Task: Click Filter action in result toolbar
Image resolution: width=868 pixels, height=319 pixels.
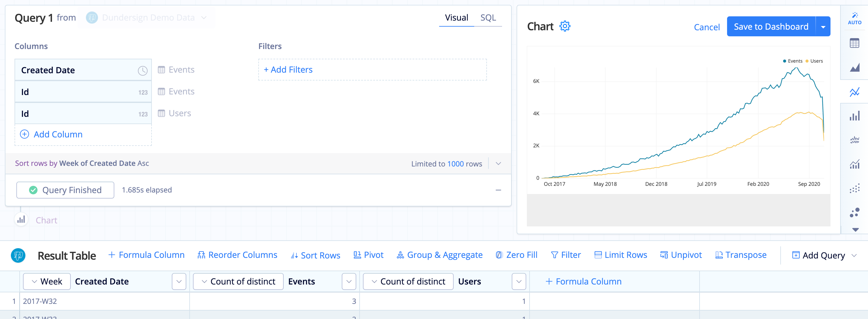Action: 566,255
